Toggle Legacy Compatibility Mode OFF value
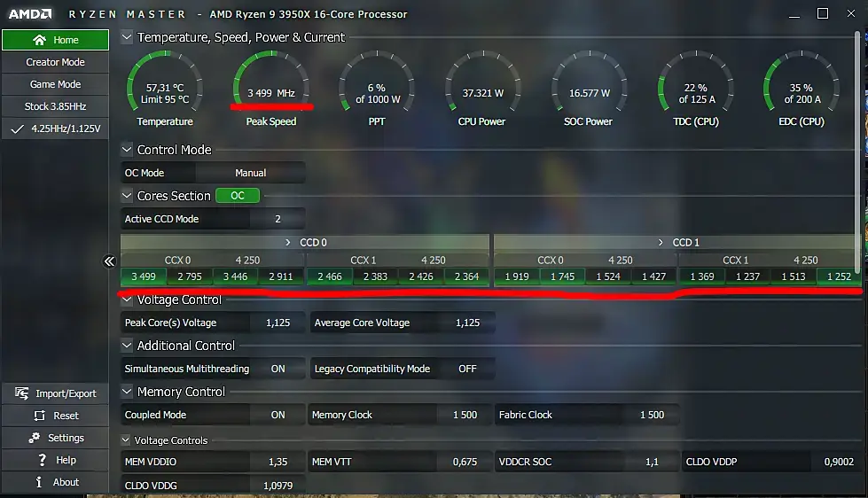 click(467, 369)
